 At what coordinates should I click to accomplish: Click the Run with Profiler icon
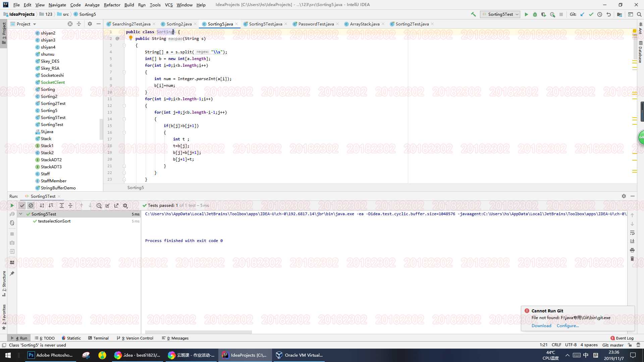(552, 14)
